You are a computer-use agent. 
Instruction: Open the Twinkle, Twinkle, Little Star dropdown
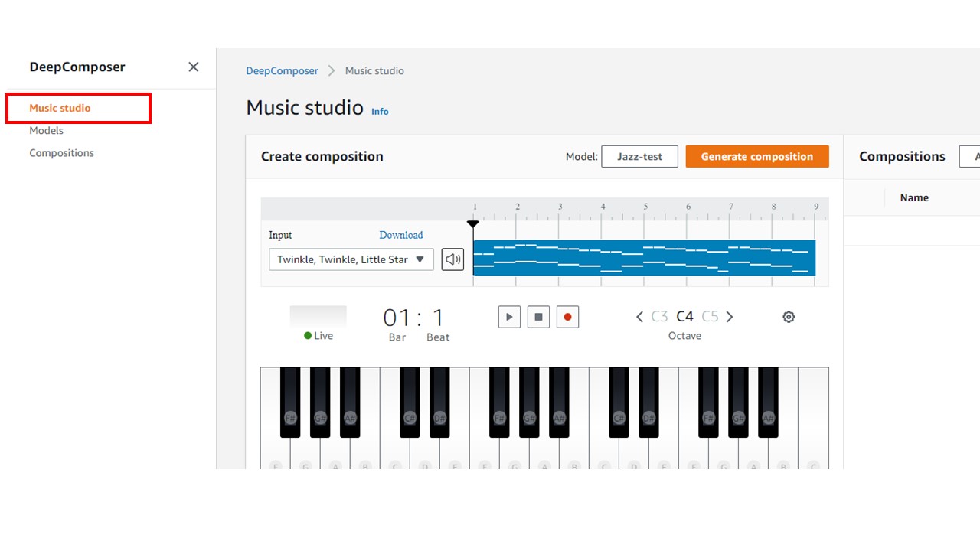(x=351, y=259)
